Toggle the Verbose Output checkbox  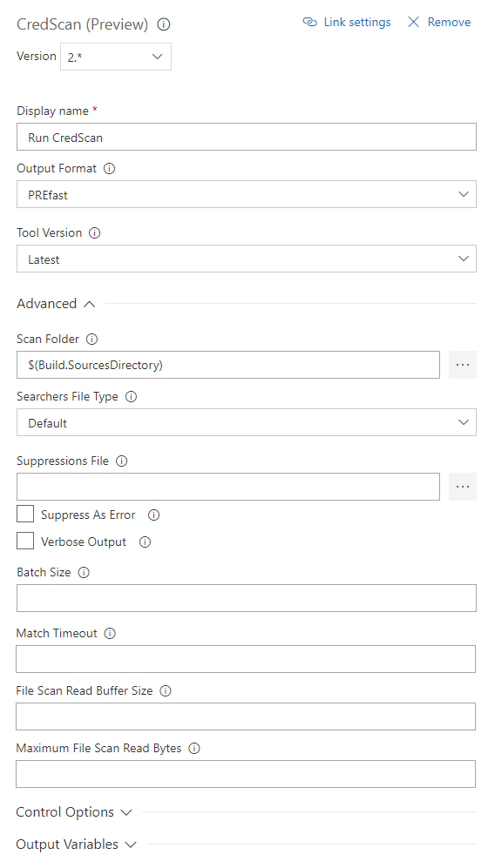click(25, 541)
